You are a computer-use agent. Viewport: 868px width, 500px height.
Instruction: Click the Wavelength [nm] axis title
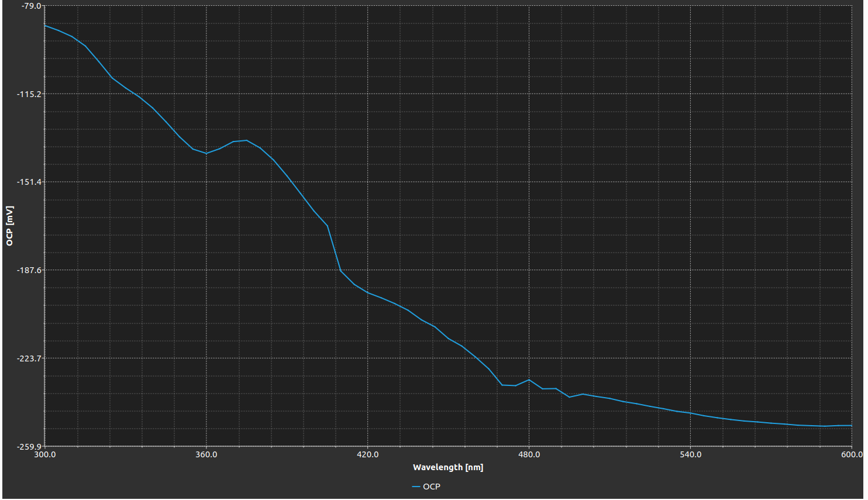click(x=447, y=467)
